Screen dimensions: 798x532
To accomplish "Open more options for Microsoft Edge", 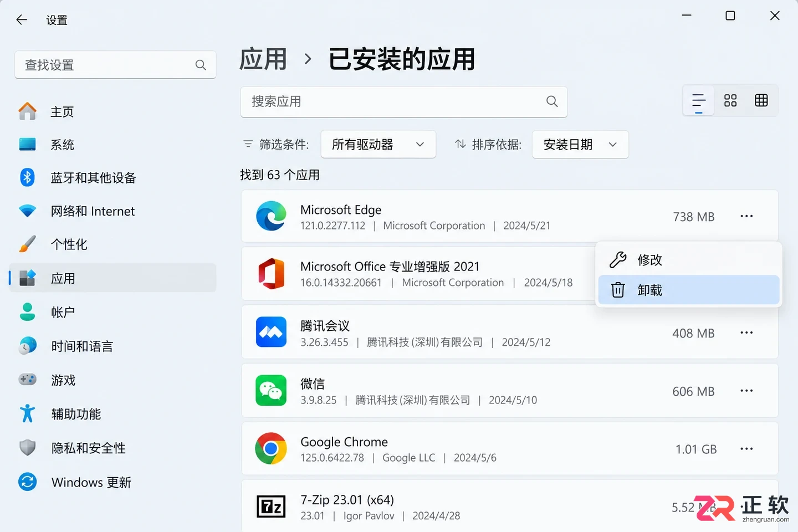I will point(746,216).
